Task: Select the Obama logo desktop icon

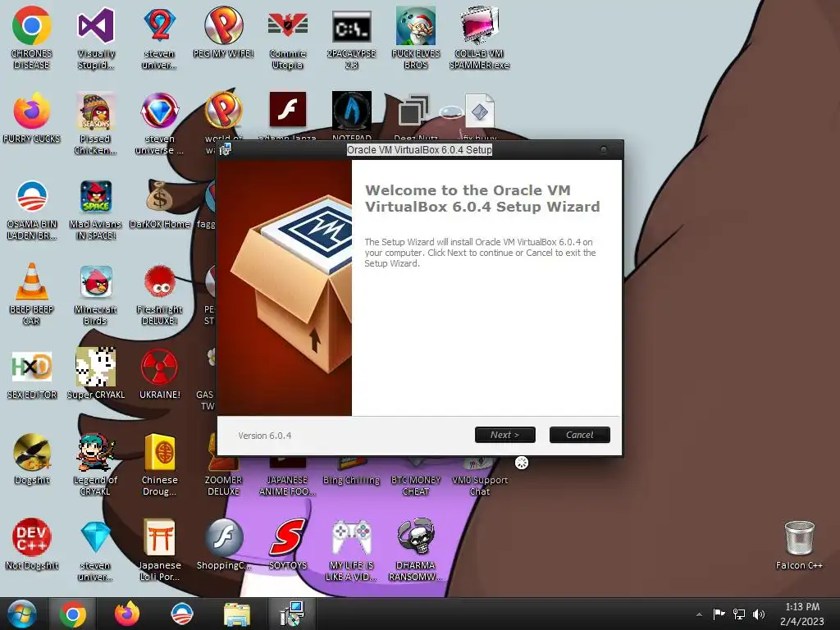Action: pos(32,209)
